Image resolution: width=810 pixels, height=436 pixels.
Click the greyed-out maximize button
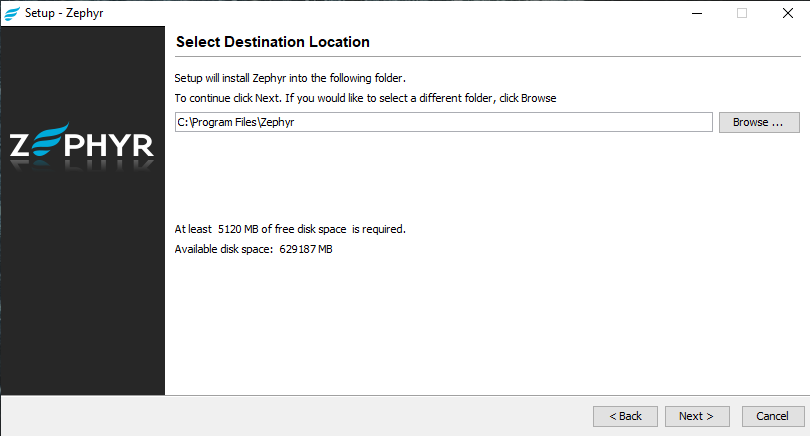click(742, 13)
